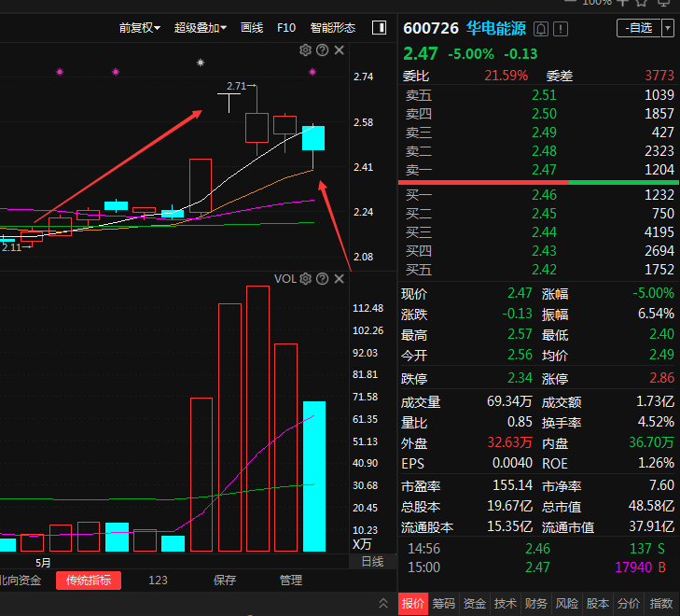Open the 分价 price distribution tab
The width and height of the screenshot is (680, 616).
pos(629,604)
